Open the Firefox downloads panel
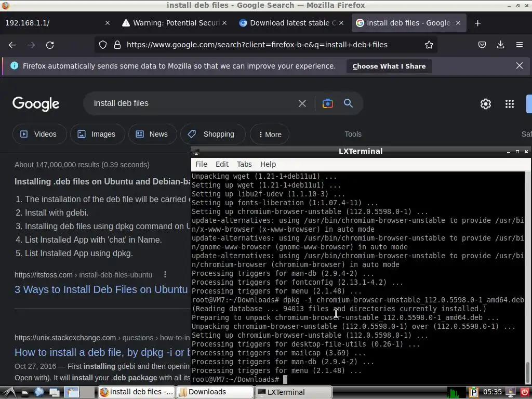The image size is (532, 399). [500, 45]
